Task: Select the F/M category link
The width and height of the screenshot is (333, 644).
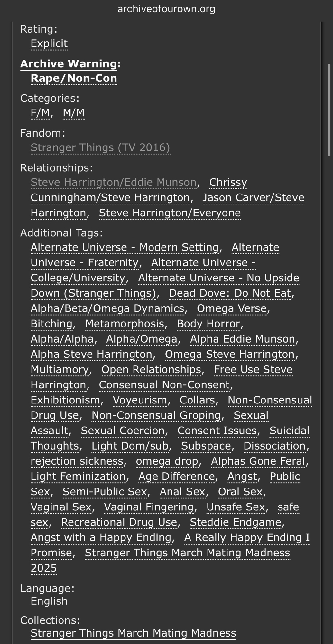Action: [x=40, y=113]
